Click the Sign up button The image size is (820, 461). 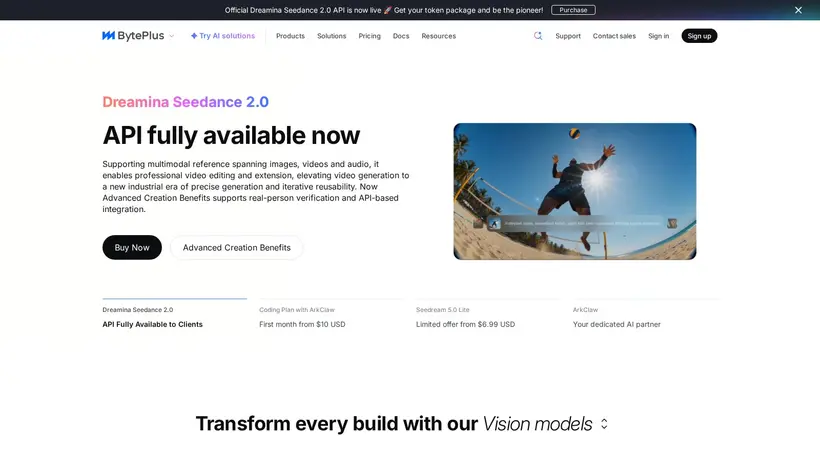699,36
